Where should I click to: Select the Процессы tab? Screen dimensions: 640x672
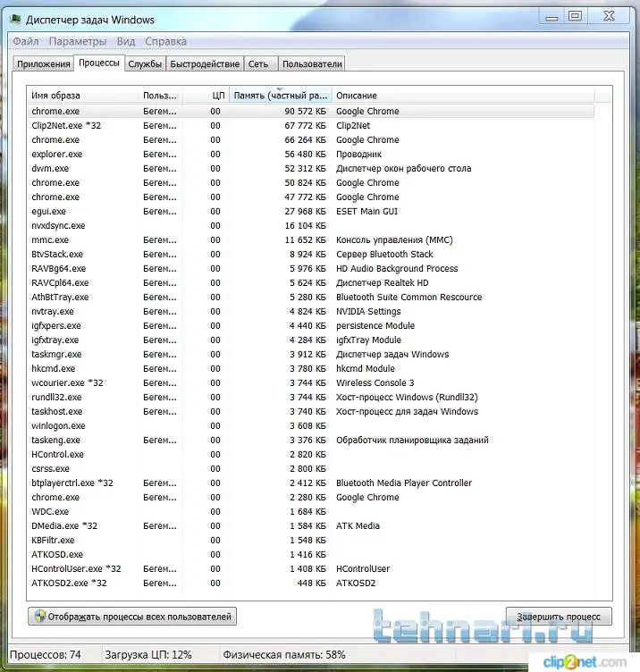(x=99, y=63)
